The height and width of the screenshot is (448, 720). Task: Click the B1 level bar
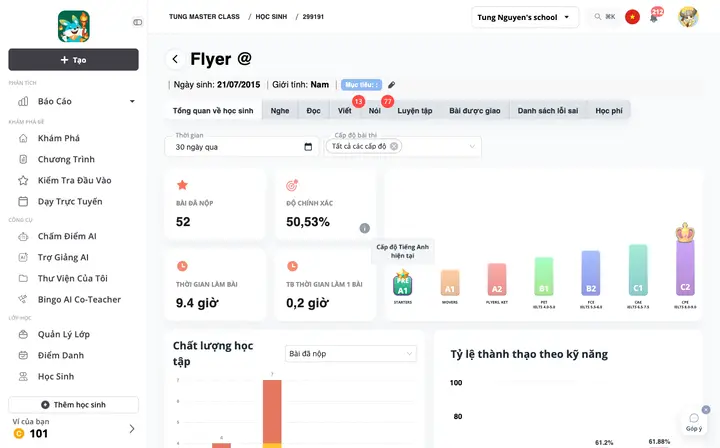(x=544, y=276)
